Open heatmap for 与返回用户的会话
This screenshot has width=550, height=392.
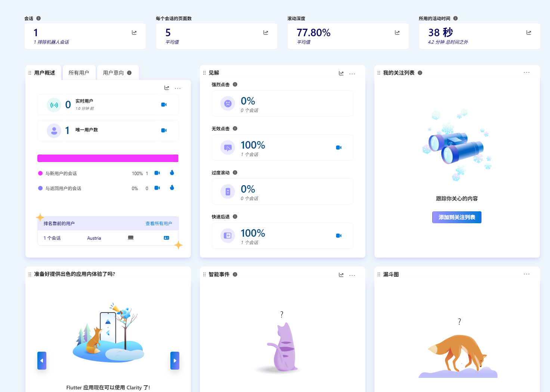point(172,188)
